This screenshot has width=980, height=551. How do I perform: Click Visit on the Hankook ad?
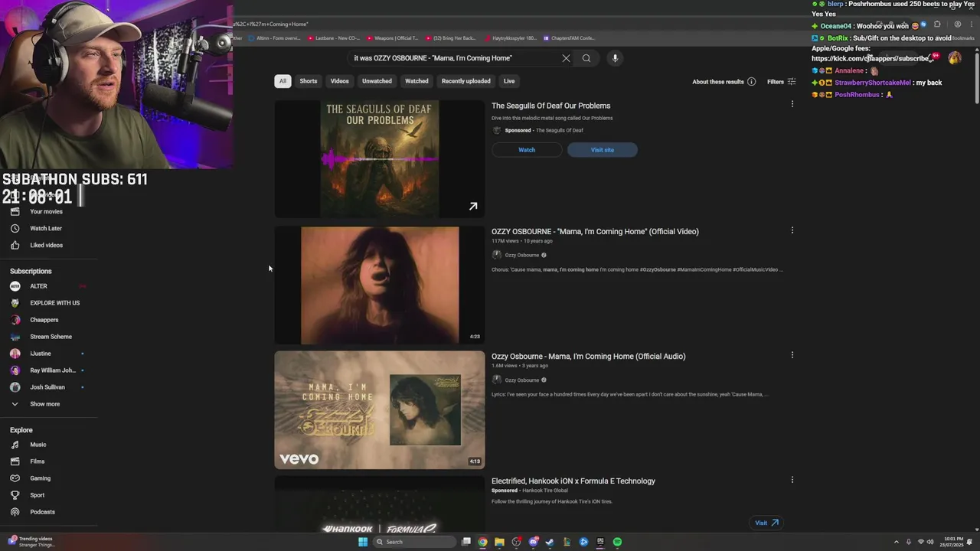[766, 523]
